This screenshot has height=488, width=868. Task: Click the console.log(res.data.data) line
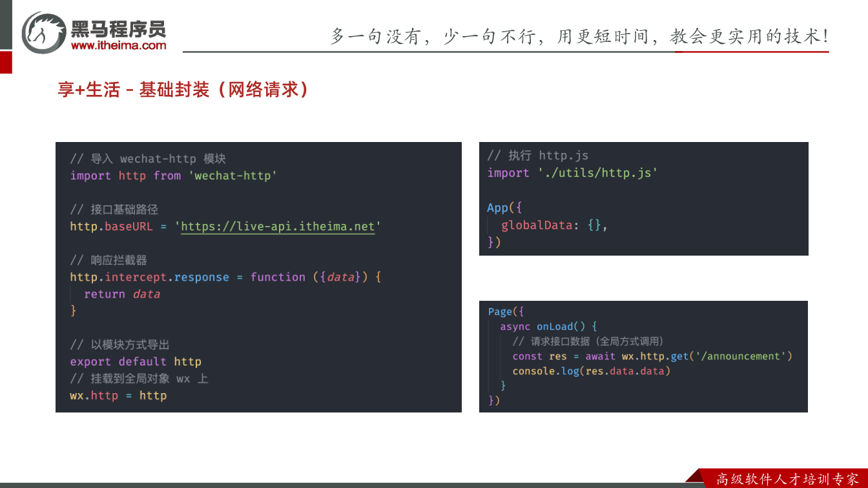coord(592,371)
